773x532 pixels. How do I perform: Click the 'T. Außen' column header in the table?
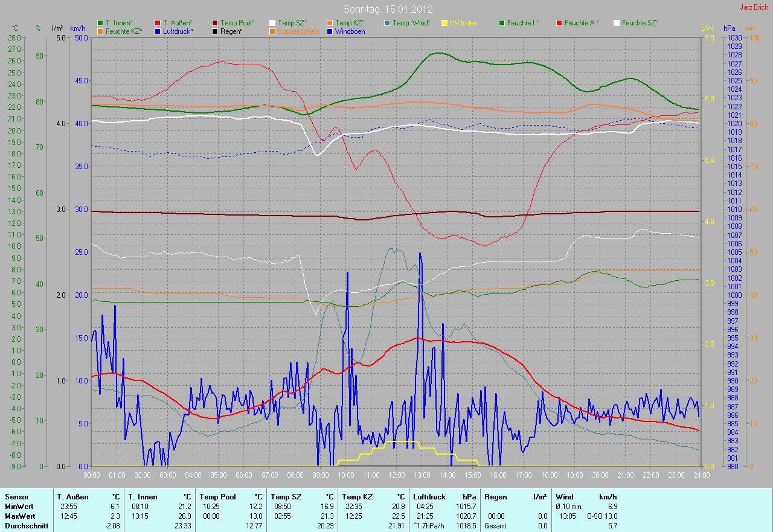click(x=72, y=497)
